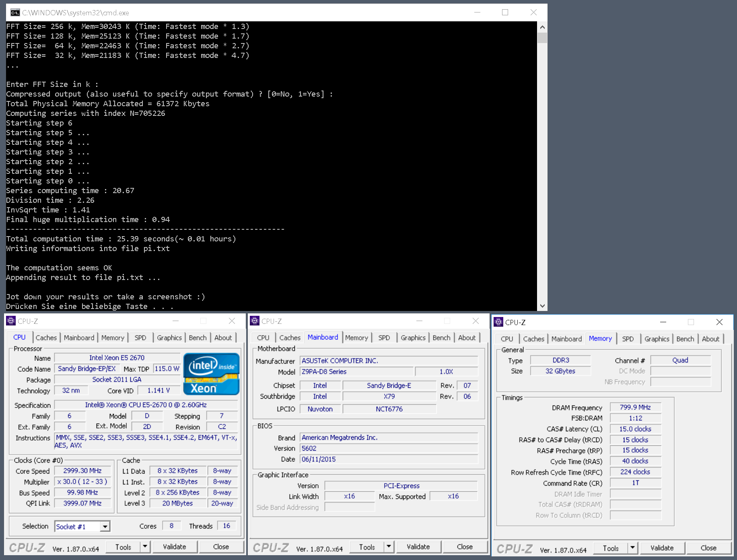Select SPD tab in left CPU-Z

point(140,338)
